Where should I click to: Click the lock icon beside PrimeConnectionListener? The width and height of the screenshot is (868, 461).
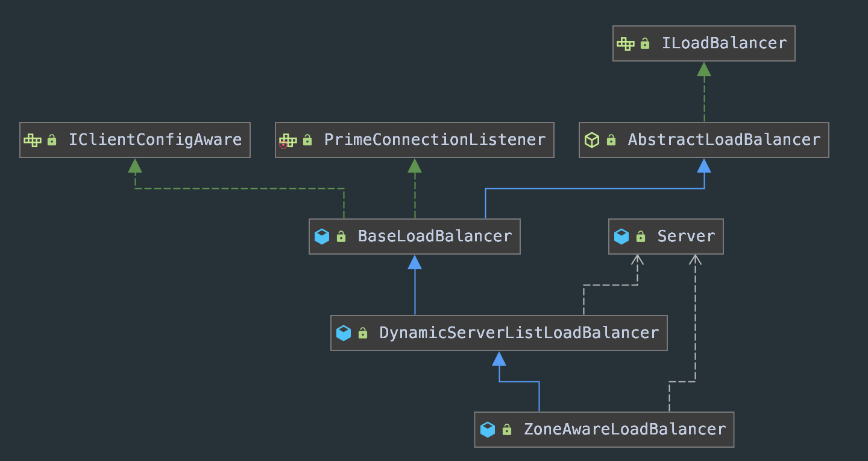point(307,140)
